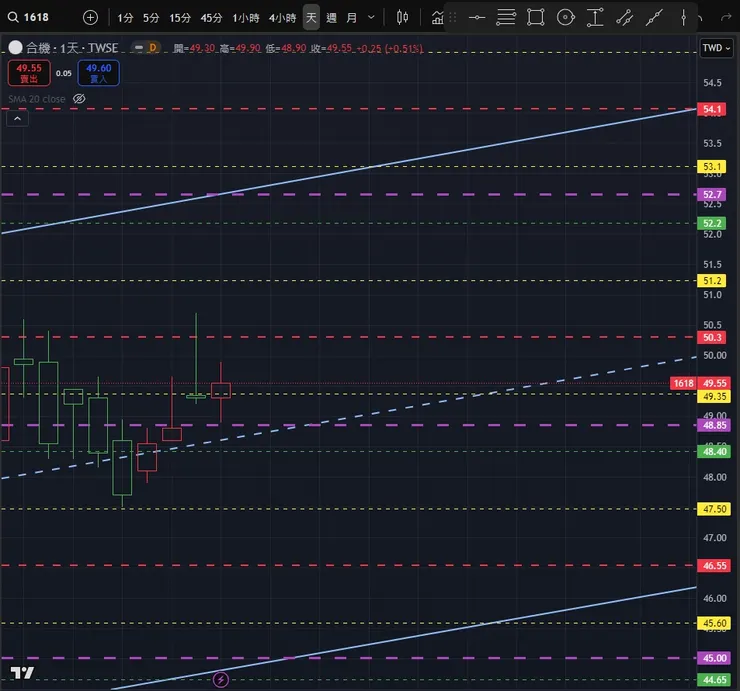The height and width of the screenshot is (691, 740).
Task: Switch to the 15分 timeframe
Action: pos(180,18)
